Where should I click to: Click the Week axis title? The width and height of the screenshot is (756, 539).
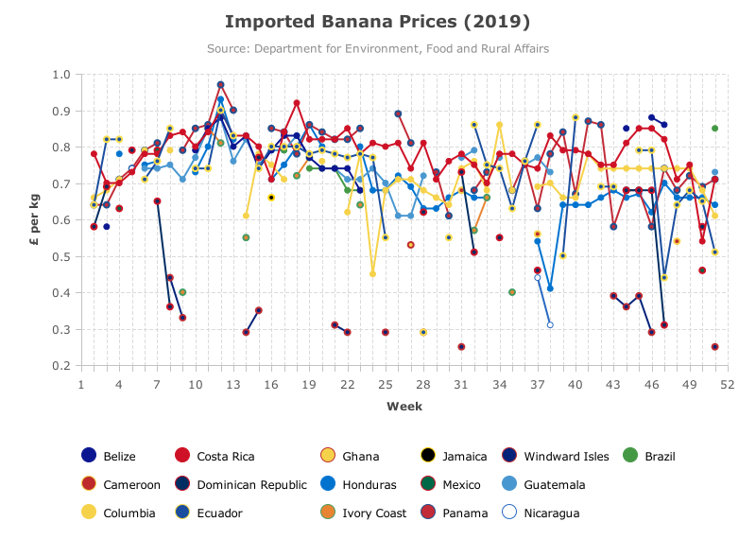(404, 407)
